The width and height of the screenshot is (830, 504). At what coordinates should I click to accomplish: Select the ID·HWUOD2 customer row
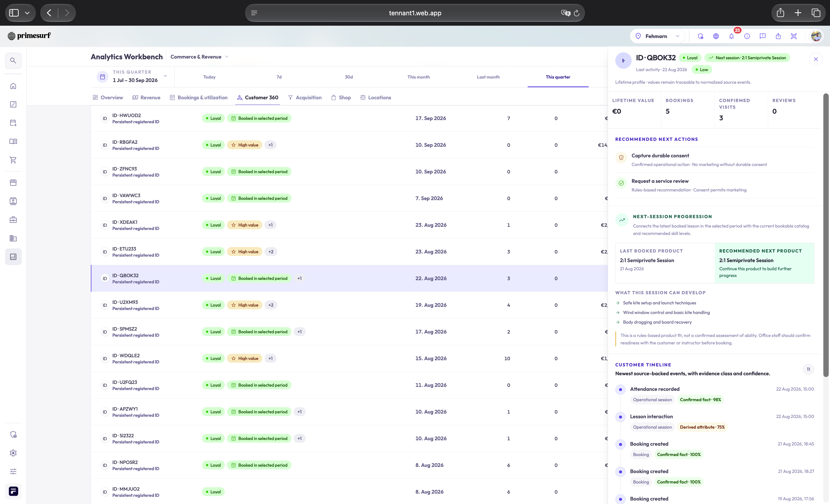click(349, 118)
